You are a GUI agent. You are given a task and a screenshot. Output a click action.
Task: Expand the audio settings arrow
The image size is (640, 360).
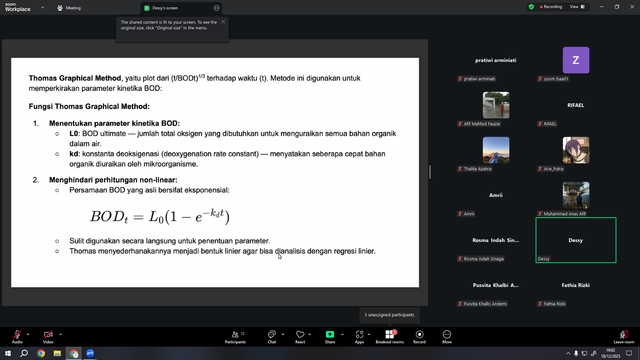[28, 334]
